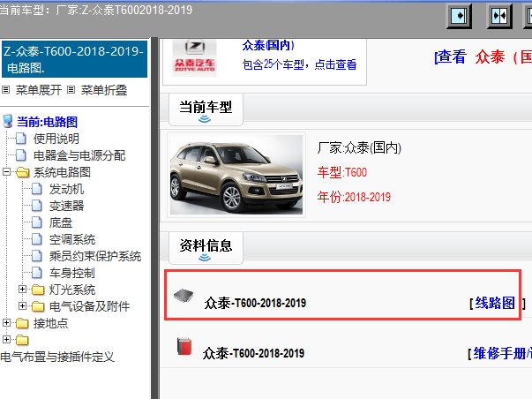Select the 灯光系统 label
Screen dimensions: 532x399
pyautogui.click(x=72, y=290)
